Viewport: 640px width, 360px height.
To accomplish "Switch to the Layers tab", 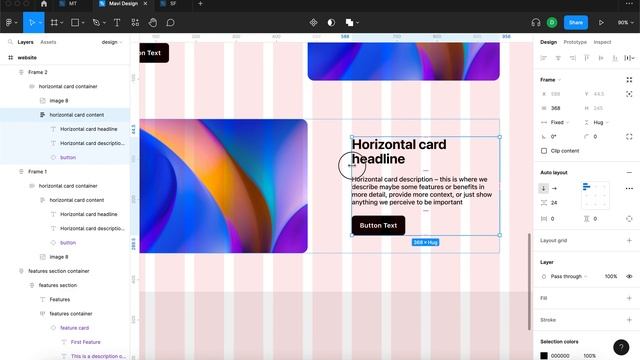I will point(25,42).
